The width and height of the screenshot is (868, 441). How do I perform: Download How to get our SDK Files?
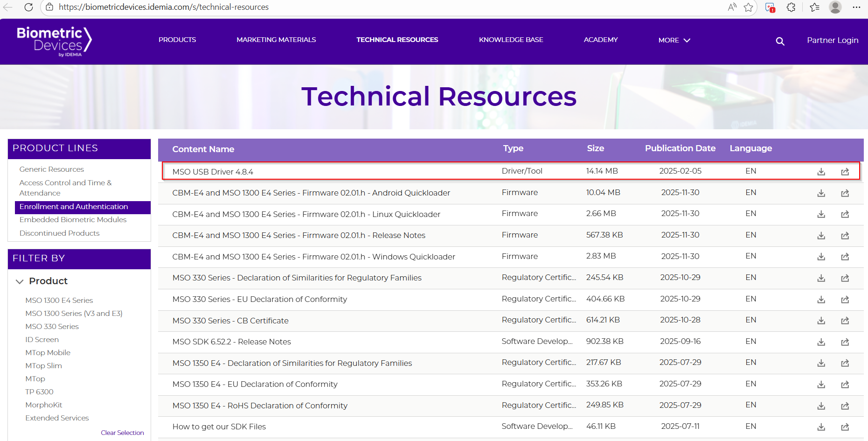click(x=821, y=427)
